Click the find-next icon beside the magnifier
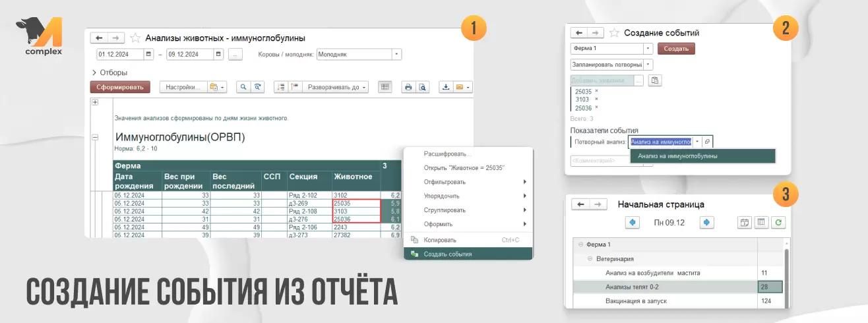 (x=258, y=87)
